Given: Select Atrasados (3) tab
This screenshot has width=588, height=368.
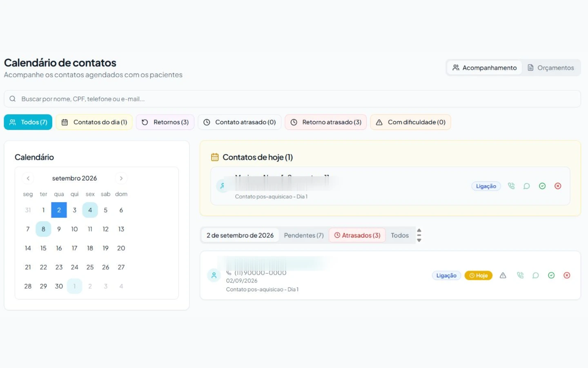Looking at the screenshot, I should [357, 236].
